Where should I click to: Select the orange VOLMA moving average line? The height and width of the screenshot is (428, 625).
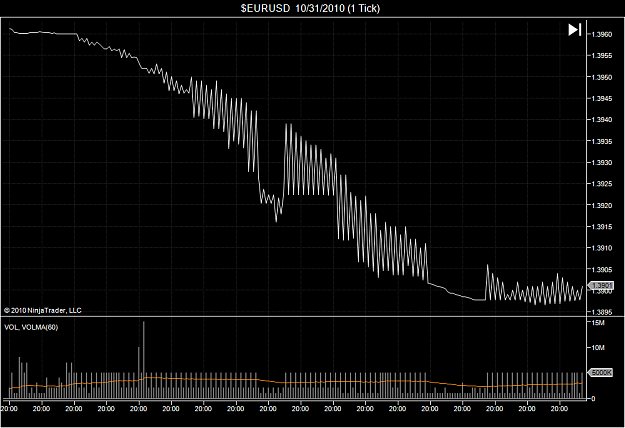pyautogui.click(x=296, y=382)
